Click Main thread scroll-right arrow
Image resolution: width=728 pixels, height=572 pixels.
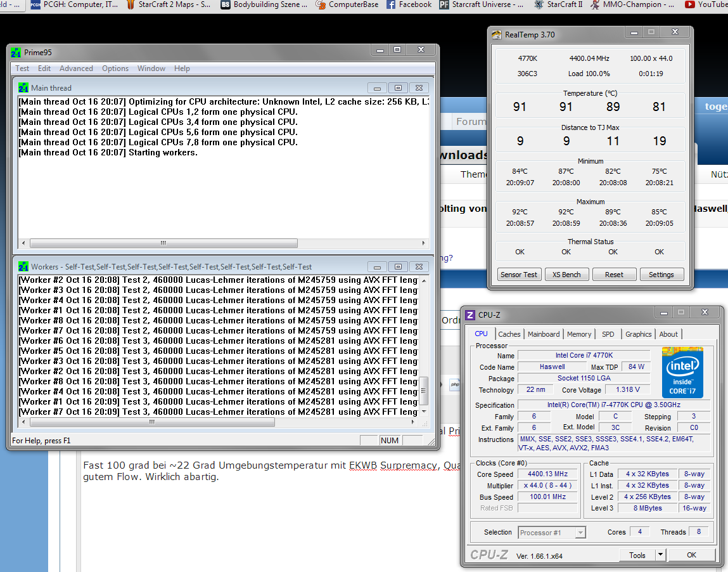coord(423,243)
